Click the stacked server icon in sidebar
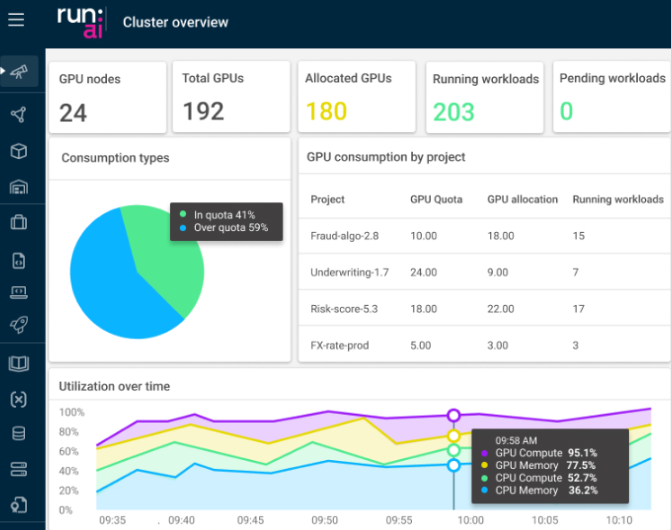This screenshot has height=530, width=671. (18, 469)
